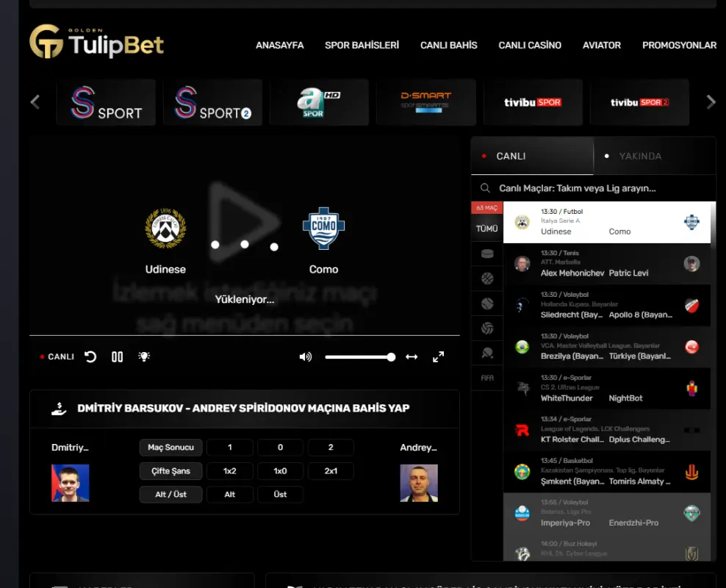Open CANLI BAHİS in the menu
Screen dimensions: 726x588
[448, 45]
